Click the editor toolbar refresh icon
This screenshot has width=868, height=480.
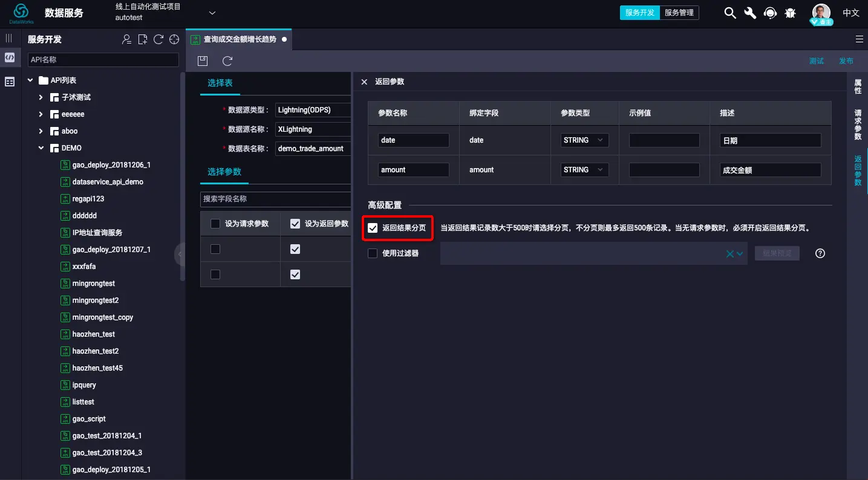pyautogui.click(x=227, y=60)
